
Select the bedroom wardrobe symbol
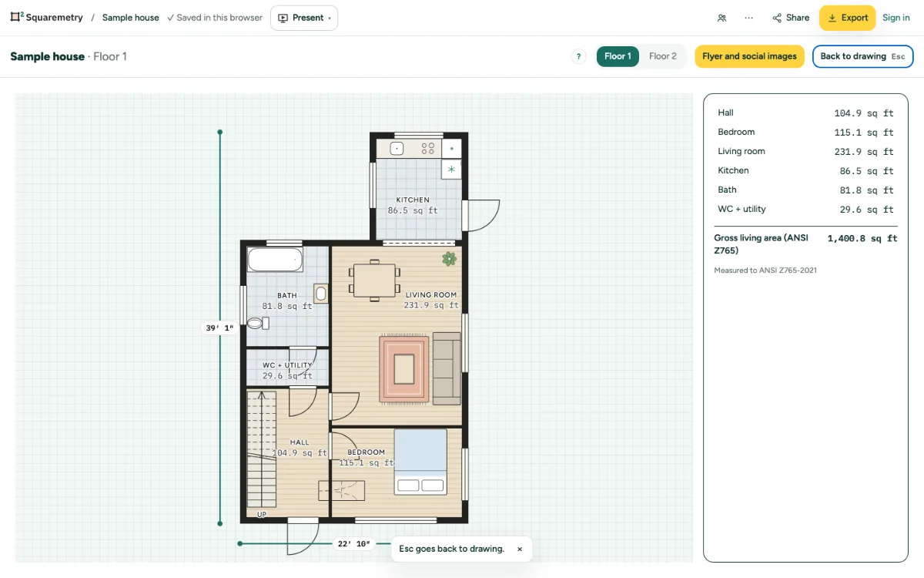point(342,490)
